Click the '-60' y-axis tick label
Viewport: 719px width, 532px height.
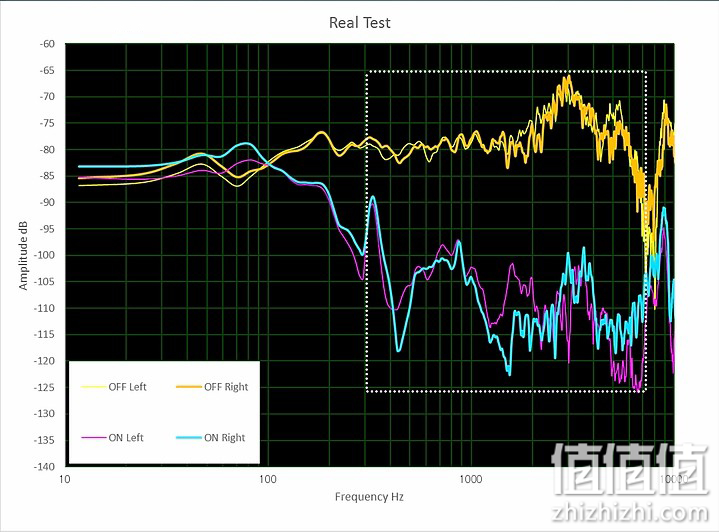tap(47, 44)
